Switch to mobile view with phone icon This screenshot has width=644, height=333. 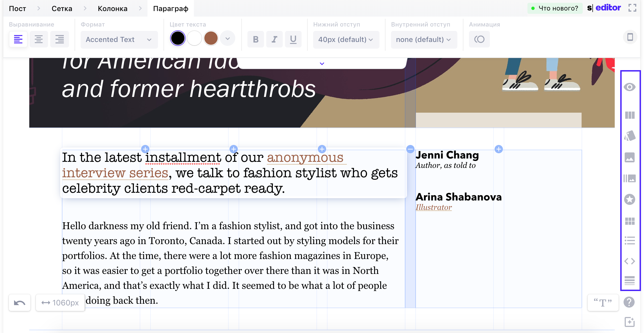630,37
